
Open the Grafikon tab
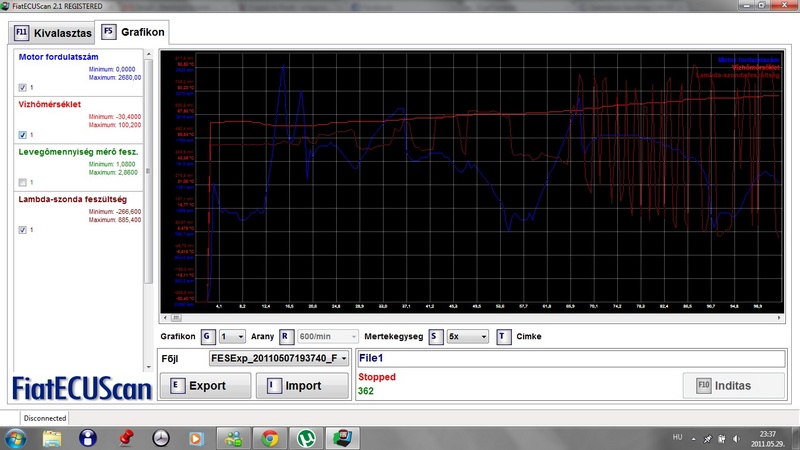(x=133, y=32)
